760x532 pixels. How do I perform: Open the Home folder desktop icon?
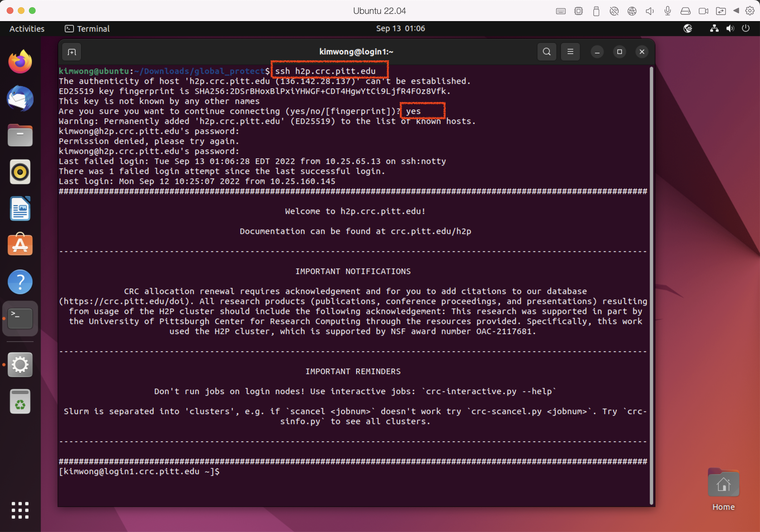pos(723,489)
